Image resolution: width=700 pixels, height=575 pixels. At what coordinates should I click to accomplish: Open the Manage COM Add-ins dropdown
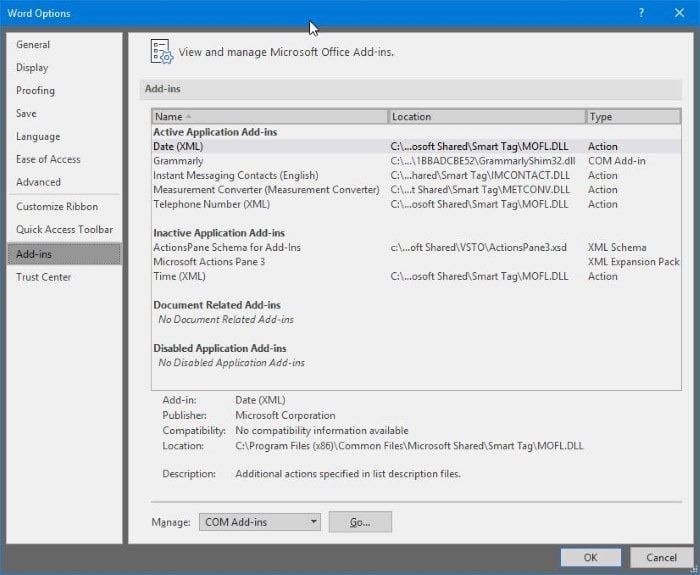259,522
